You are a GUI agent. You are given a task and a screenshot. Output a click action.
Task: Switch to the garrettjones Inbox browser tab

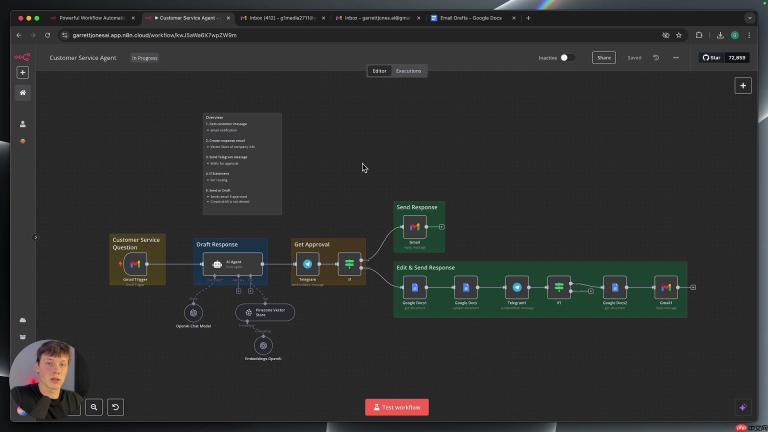377,18
